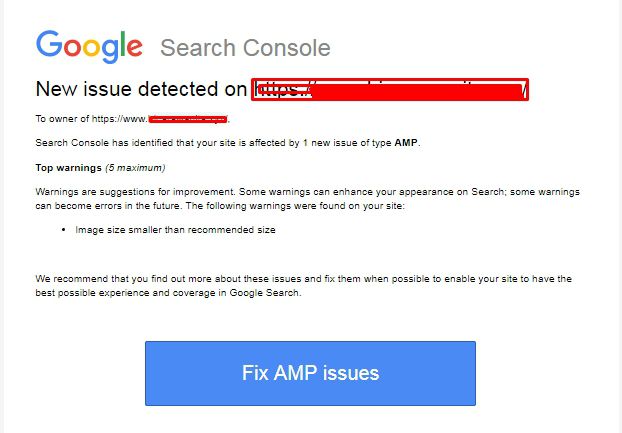This screenshot has width=622, height=433.
Task: Click the 'To owner of' text
Action: click(62, 119)
